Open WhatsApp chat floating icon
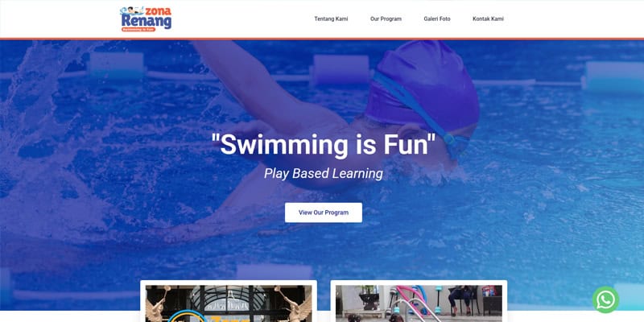 pyautogui.click(x=605, y=299)
